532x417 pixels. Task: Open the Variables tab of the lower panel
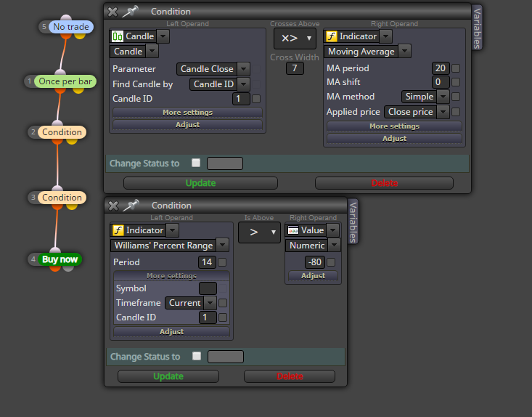(353, 222)
